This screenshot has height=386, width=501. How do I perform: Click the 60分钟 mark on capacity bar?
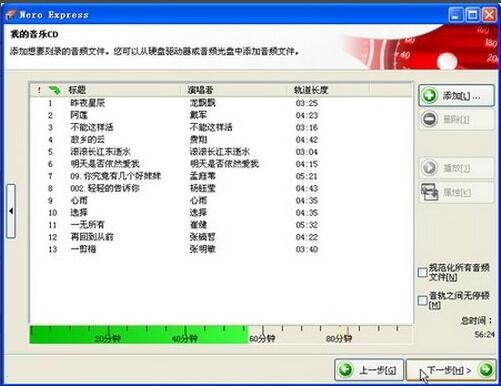point(262,339)
